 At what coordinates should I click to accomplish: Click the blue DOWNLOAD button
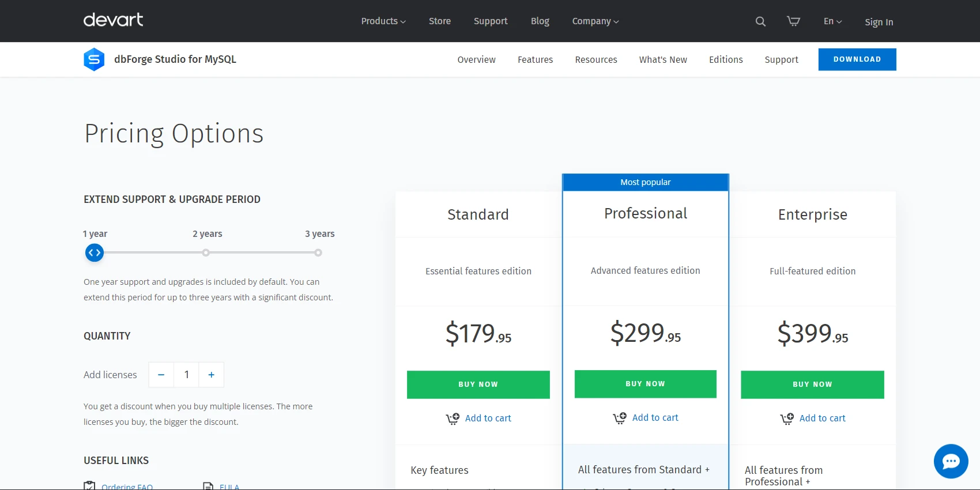coord(857,59)
